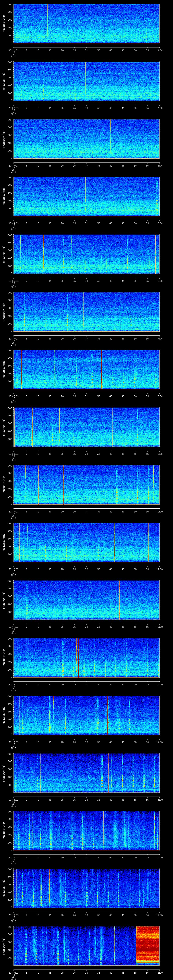Image resolution: width=173 pixels, height=980 pixels.
Task: Click the 4:00 end time label
Action: coord(160,166)
